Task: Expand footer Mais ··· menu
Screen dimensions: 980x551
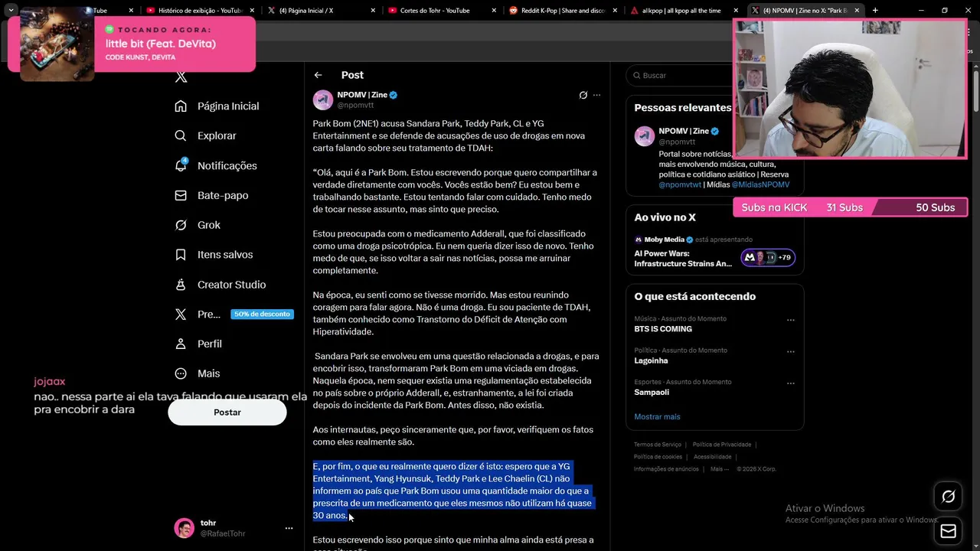Action: point(720,469)
